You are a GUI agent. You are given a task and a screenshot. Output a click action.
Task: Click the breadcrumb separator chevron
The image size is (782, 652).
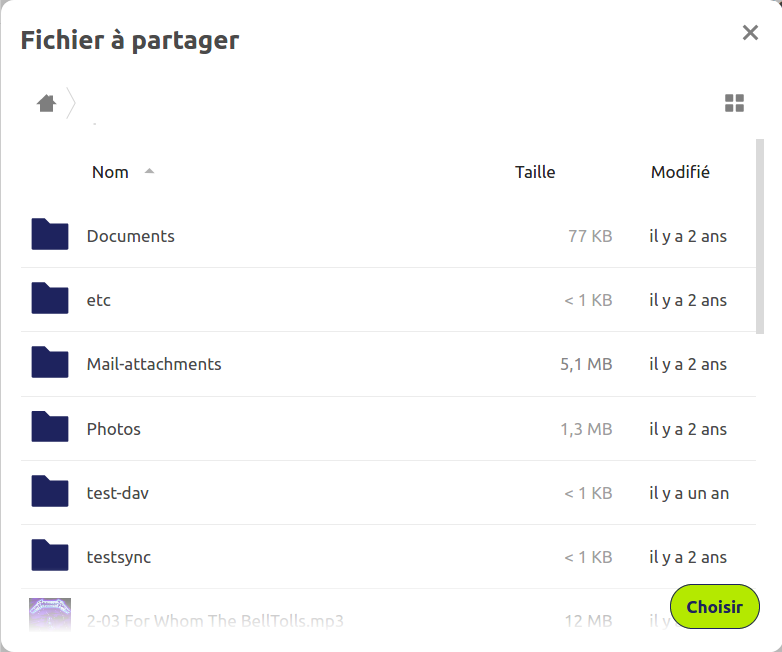coord(71,103)
